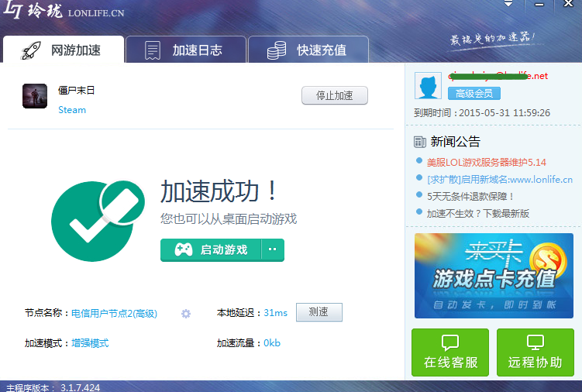Click the log sheet icon on 加速日志 tab
This screenshot has width=582, height=392.
point(153,50)
